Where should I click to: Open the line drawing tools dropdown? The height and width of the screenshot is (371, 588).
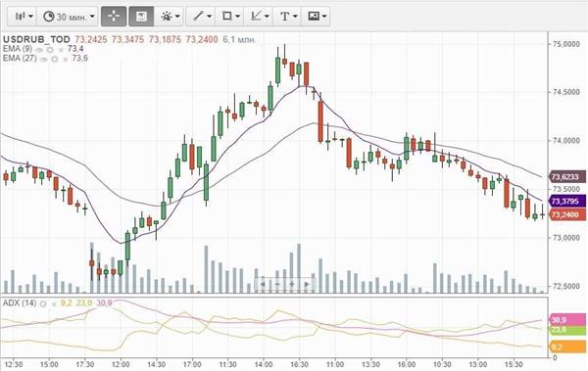(x=201, y=16)
